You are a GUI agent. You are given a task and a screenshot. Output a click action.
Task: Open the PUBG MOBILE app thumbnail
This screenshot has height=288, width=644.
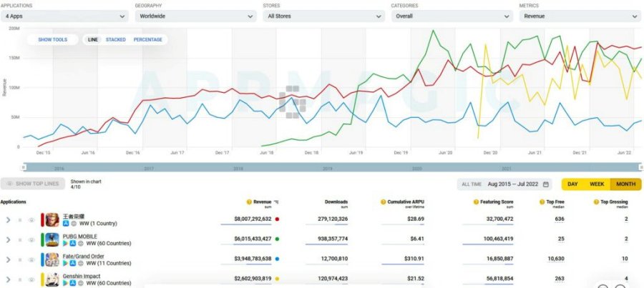52,239
